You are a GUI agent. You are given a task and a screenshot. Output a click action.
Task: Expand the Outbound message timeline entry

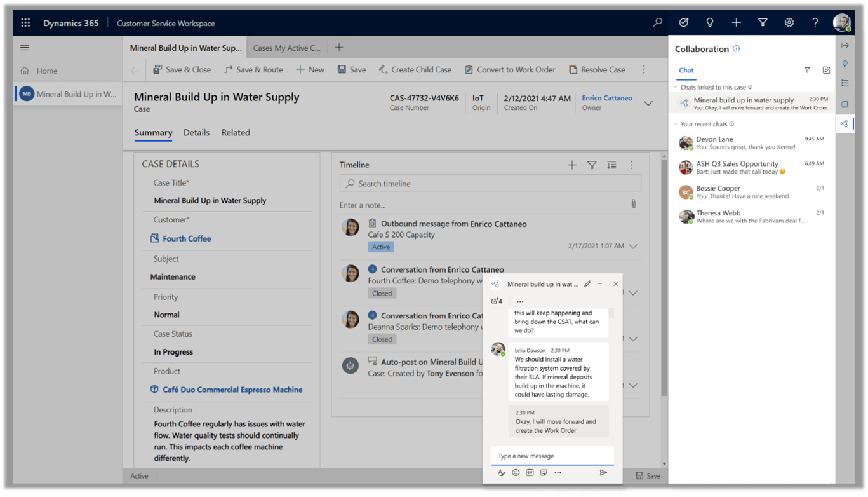[x=633, y=247]
